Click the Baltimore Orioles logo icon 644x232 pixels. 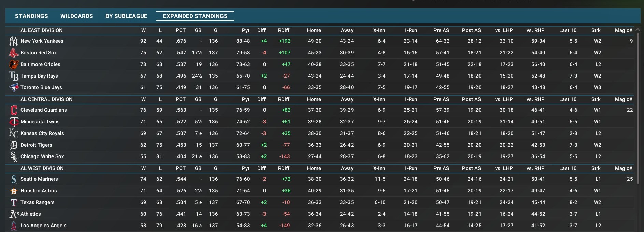(x=13, y=65)
